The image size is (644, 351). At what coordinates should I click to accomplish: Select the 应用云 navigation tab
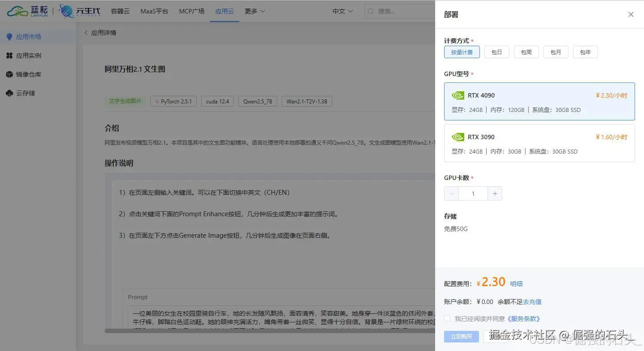point(225,11)
